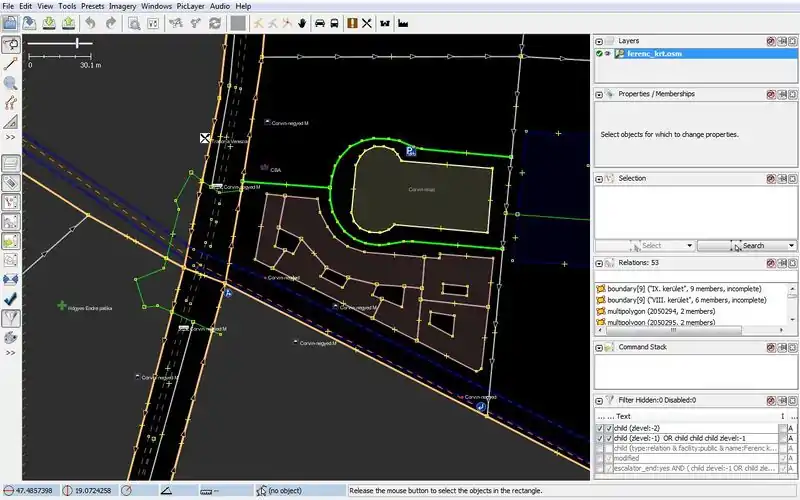The width and height of the screenshot is (800, 500).
Task: Collapse the Relations panel
Action: (x=599, y=263)
